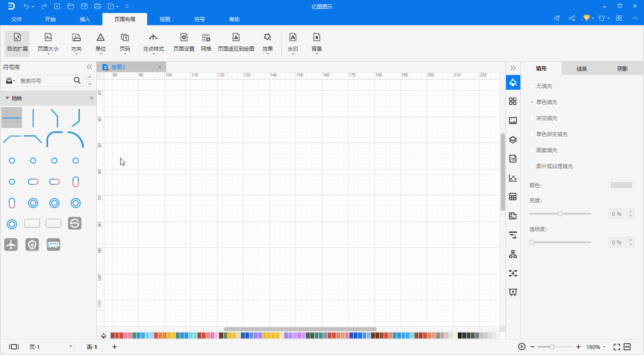This screenshot has height=355, width=644.
Task: Toggle fit width icon at bottom right
Action: [x=627, y=347]
